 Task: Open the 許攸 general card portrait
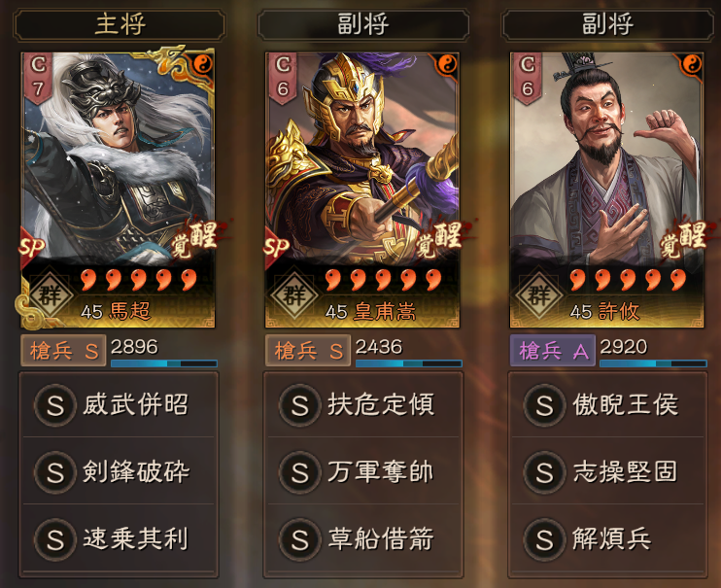(607, 190)
